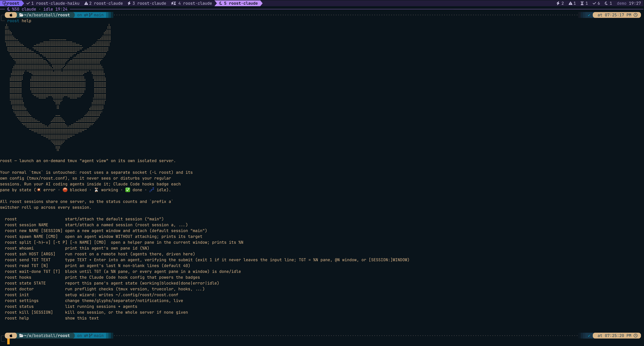Click the 19:27 clock in status bar
Viewport: 644px width, 346px height.
click(x=635, y=3)
